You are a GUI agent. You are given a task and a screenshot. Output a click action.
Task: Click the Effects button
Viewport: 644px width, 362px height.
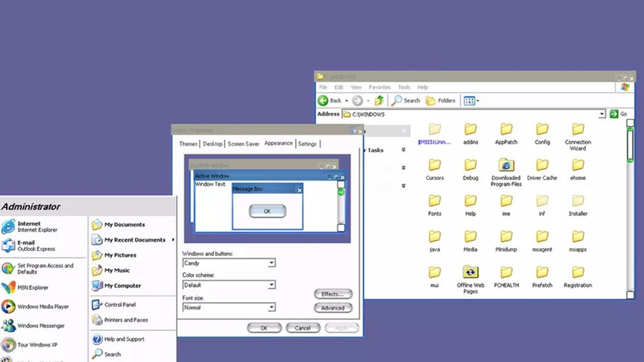point(333,294)
